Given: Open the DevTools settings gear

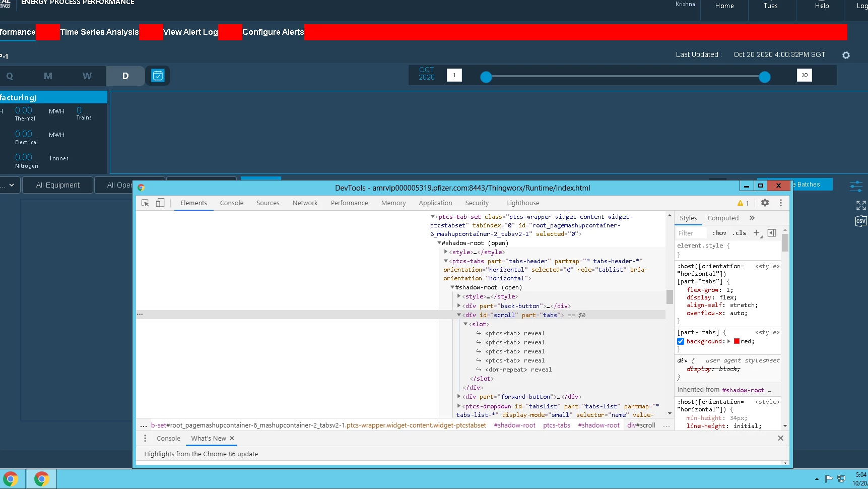Looking at the screenshot, I should coord(765,203).
